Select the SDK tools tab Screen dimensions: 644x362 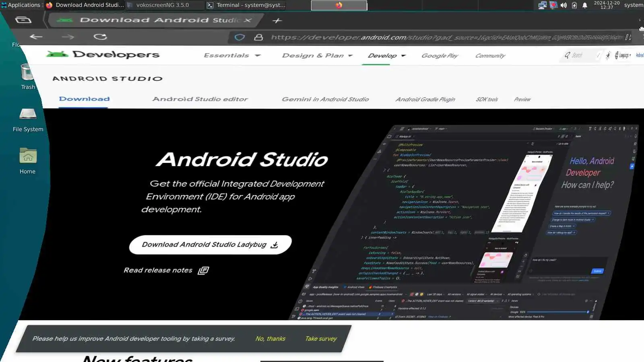[x=487, y=99]
